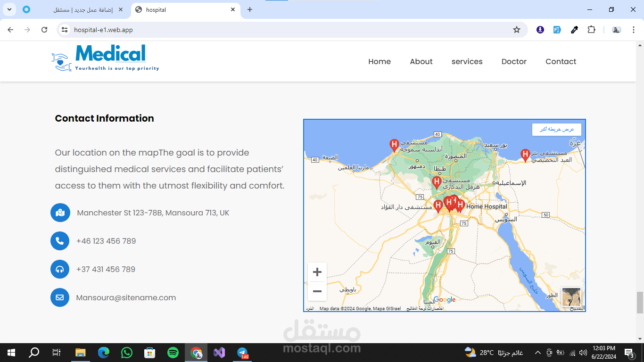Open Telegram from taskbar

pyautogui.click(x=243, y=353)
